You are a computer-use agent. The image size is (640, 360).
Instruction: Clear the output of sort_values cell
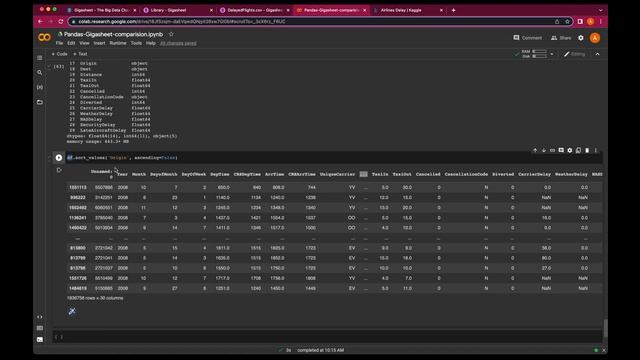pos(59,170)
